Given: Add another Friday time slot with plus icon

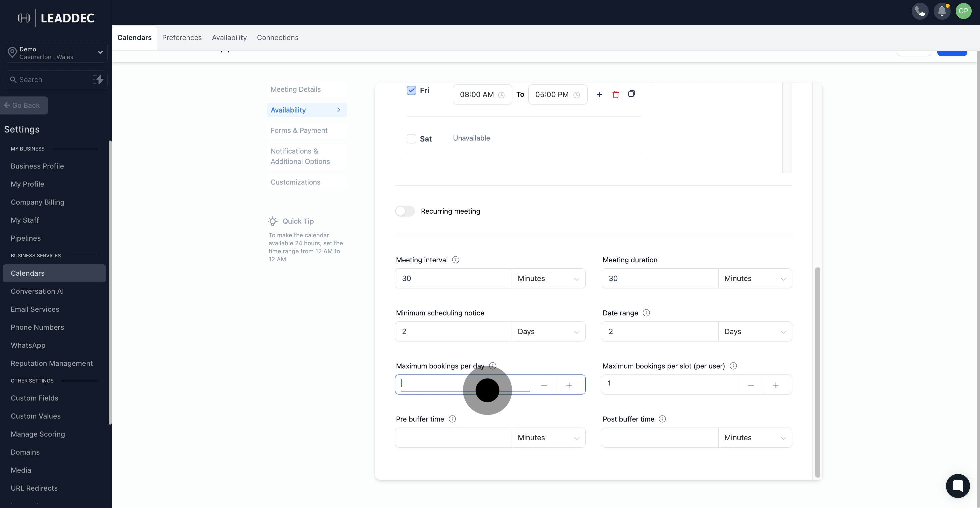Looking at the screenshot, I should click(x=599, y=94).
